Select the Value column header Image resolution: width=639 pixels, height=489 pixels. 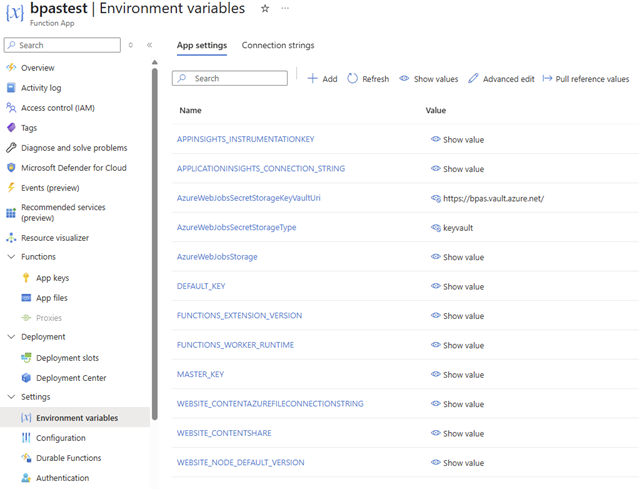coord(436,110)
